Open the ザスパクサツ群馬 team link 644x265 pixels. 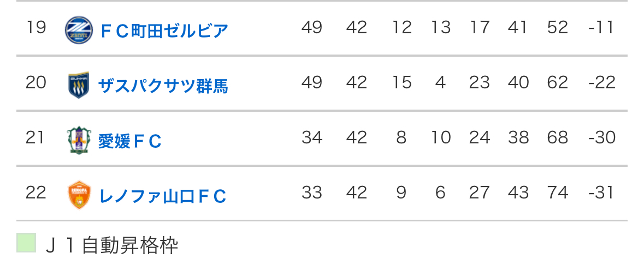tap(163, 86)
